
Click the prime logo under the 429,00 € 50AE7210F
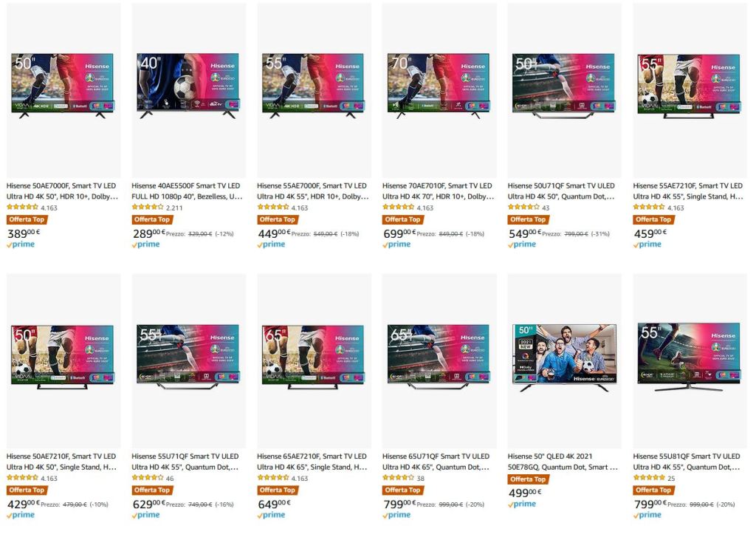pos(21,516)
